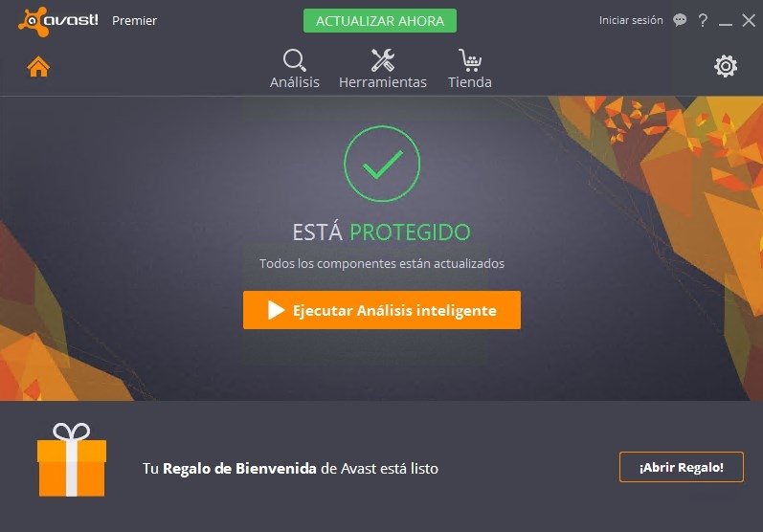Screen dimensions: 763x532
Task: Run Ejecutar Análisis inteligente
Action: pyautogui.click(x=382, y=310)
